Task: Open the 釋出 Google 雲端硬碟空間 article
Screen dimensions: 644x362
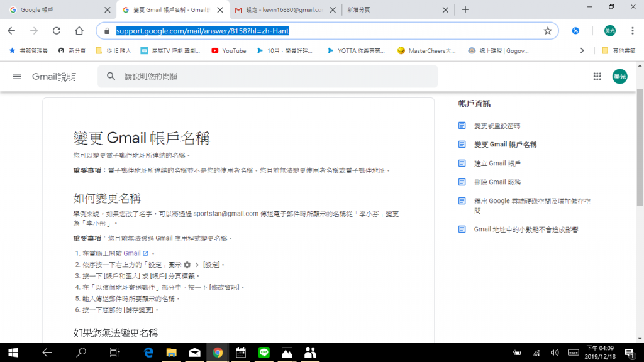Action: (532, 206)
